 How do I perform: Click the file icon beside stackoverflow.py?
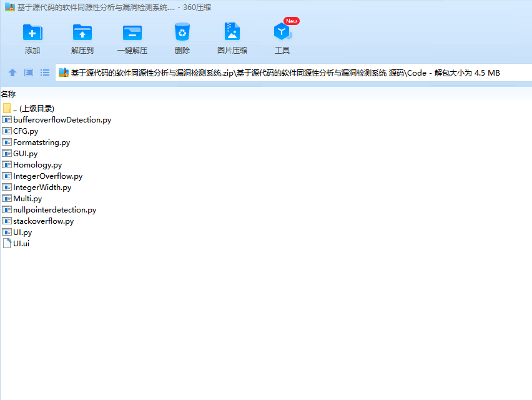(7, 221)
